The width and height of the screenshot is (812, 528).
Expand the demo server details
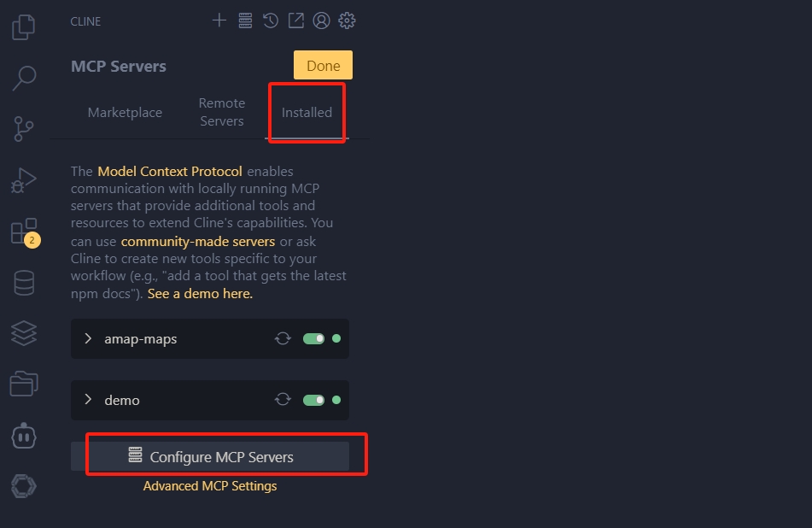point(88,400)
